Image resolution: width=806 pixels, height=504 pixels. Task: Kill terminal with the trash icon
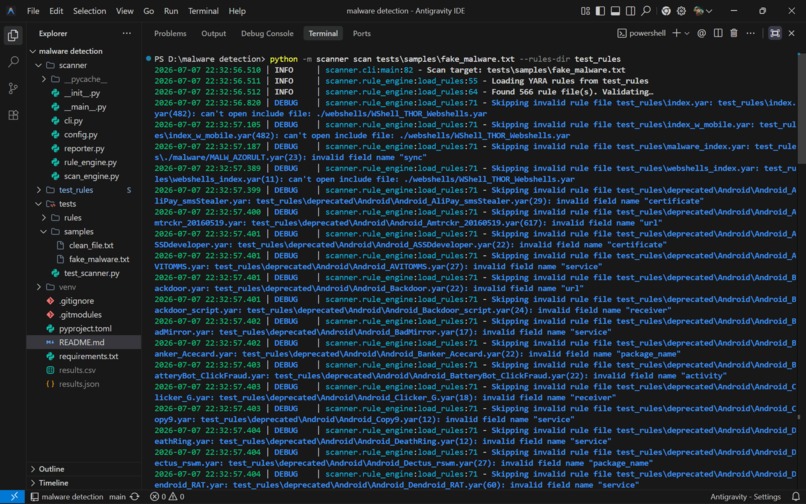(734, 33)
